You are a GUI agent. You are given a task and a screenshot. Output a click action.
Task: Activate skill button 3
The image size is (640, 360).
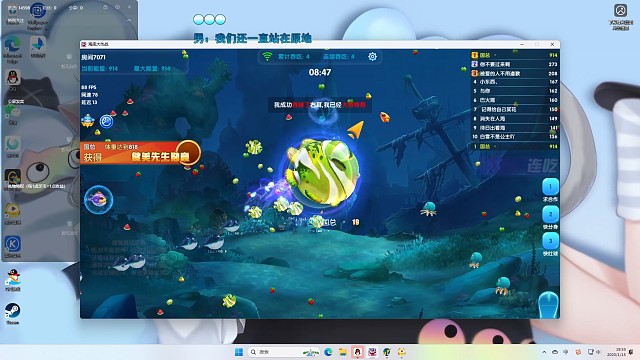point(550,241)
